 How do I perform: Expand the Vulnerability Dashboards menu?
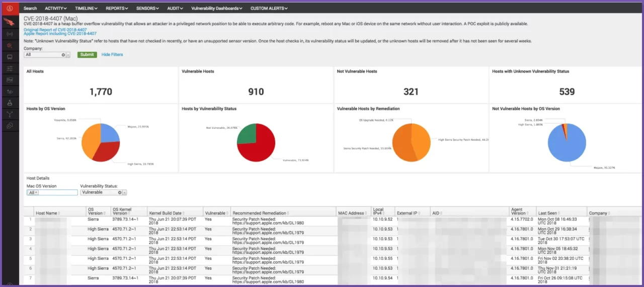(217, 8)
